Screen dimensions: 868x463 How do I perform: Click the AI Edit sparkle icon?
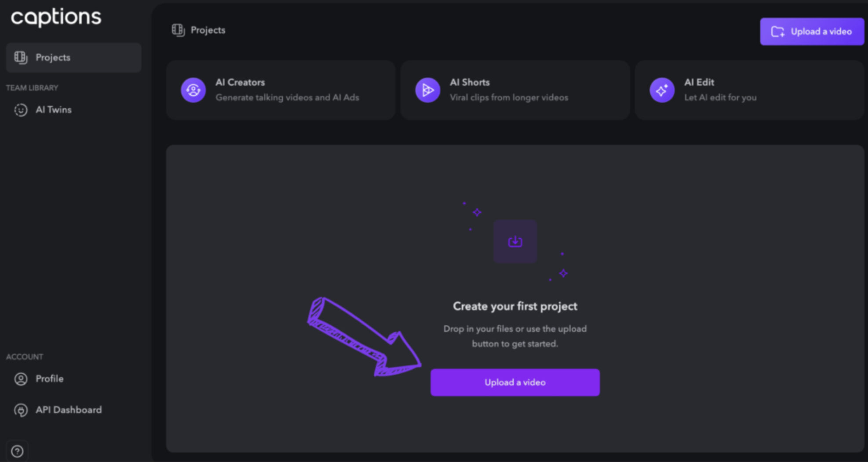pyautogui.click(x=662, y=90)
